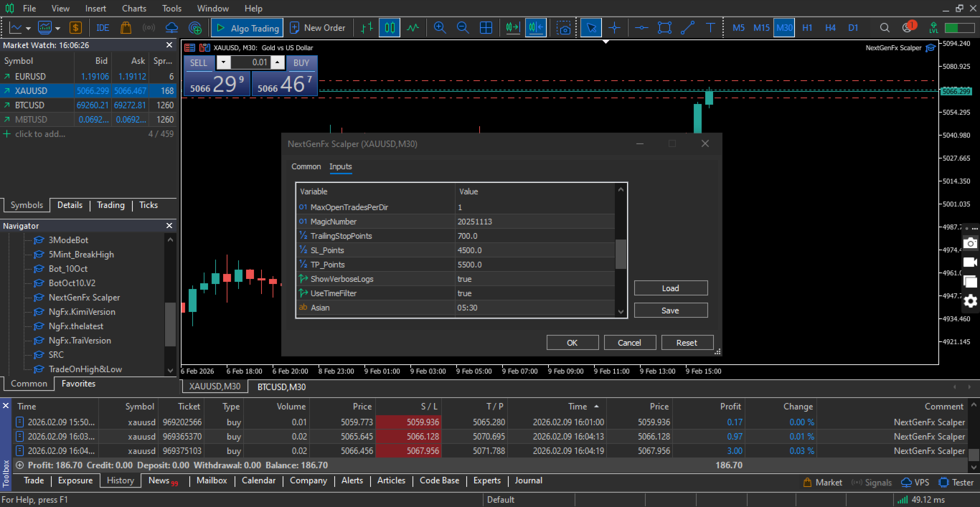Switch Market Watch to Ticks tab
The image size is (980, 507).
(149, 205)
